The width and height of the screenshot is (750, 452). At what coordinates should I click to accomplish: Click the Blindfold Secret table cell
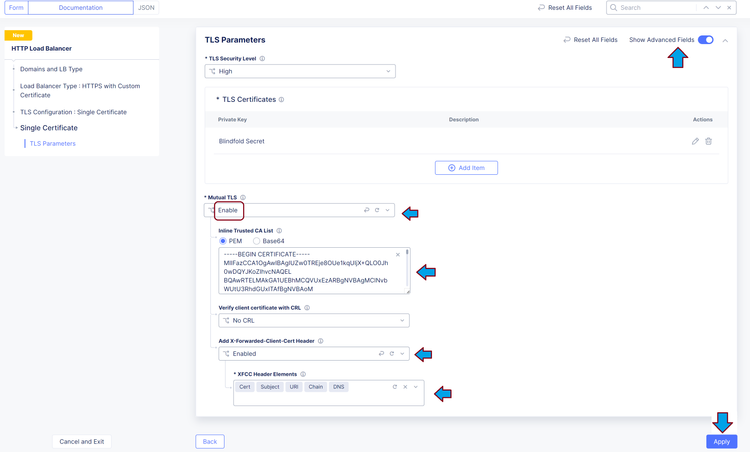(242, 141)
